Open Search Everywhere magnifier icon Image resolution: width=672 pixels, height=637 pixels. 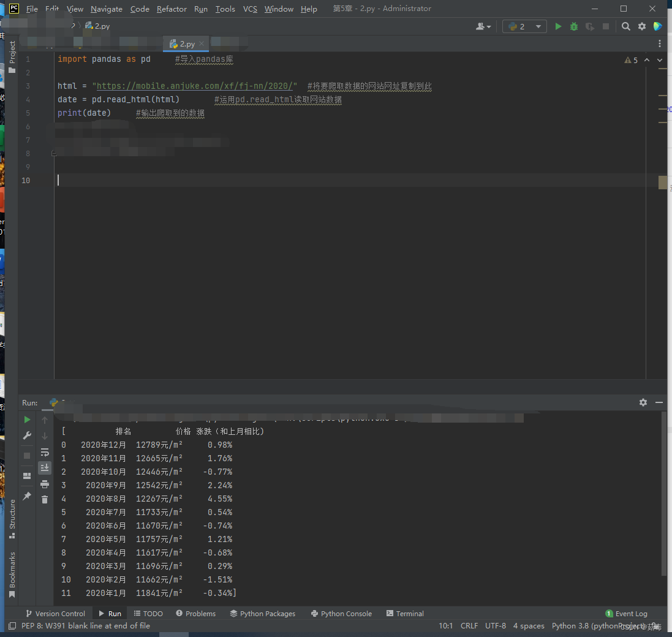tap(625, 26)
